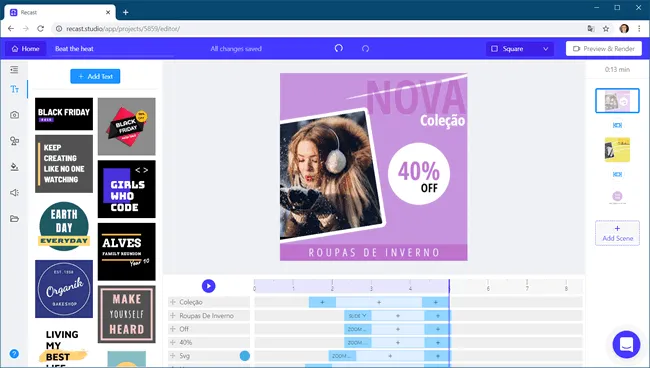
Task: Open the folder files panel icon
Action: (x=15, y=219)
